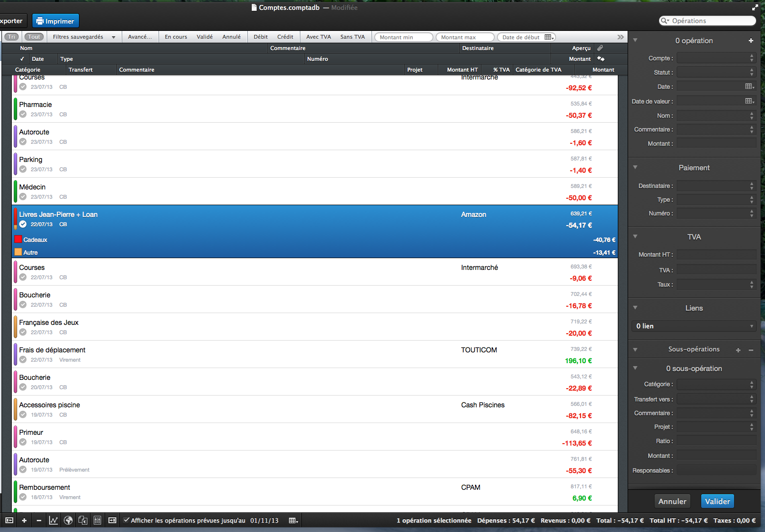Image resolution: width=765 pixels, height=532 pixels.
Task: Click the Imprimer button
Action: (x=55, y=21)
